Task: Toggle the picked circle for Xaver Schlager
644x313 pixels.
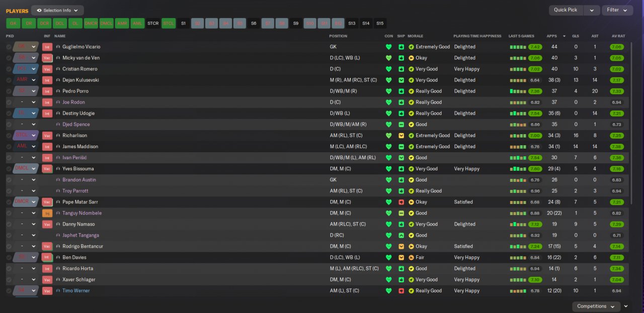Action: point(9,279)
